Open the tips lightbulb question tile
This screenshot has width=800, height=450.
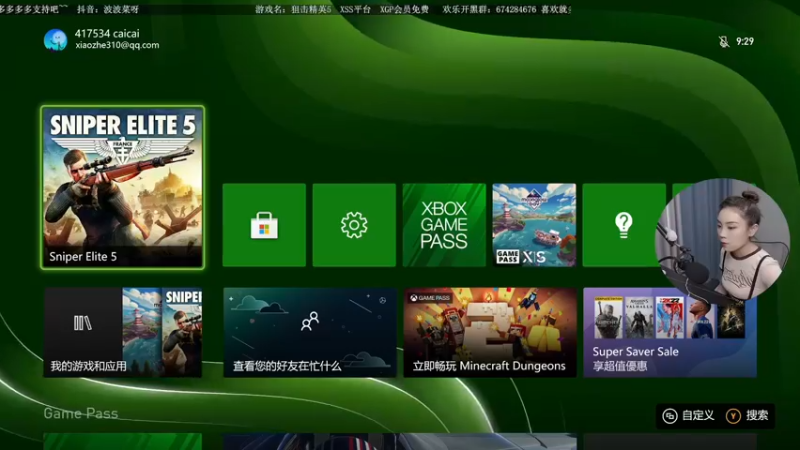624,225
